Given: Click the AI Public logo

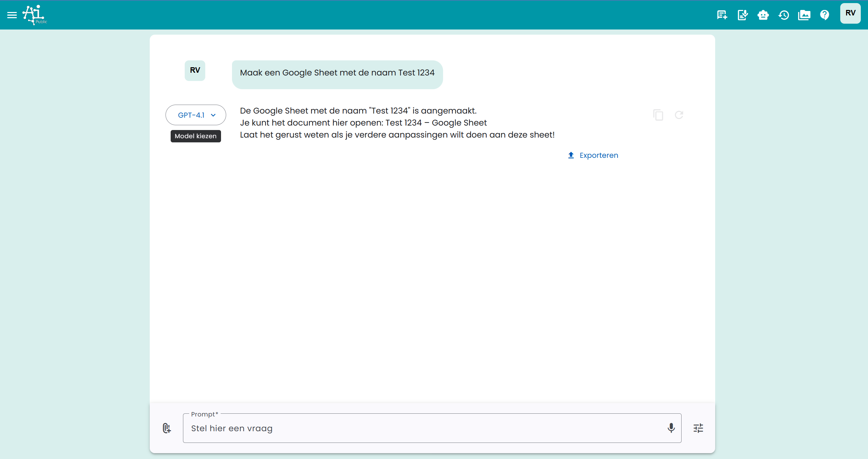Looking at the screenshot, I should (x=34, y=15).
